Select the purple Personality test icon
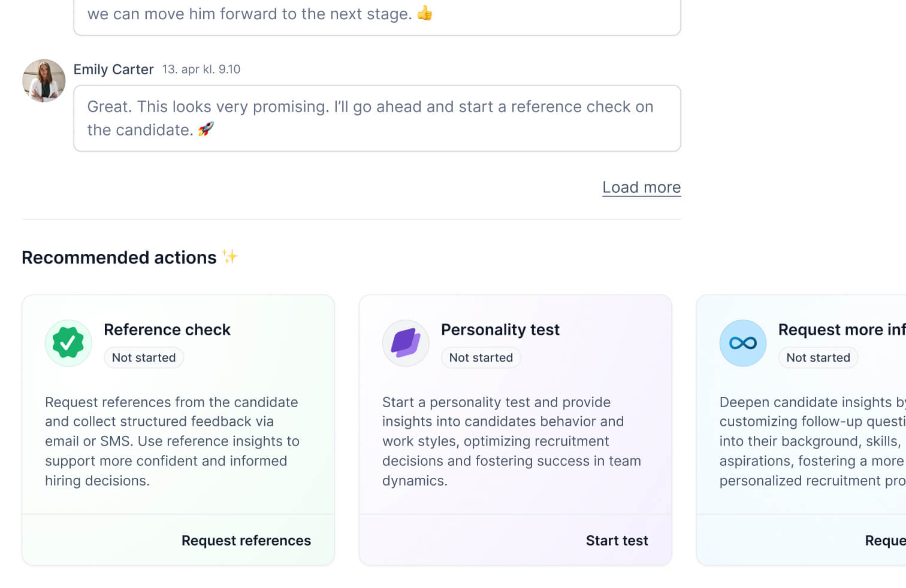906x588 pixels. tap(406, 343)
